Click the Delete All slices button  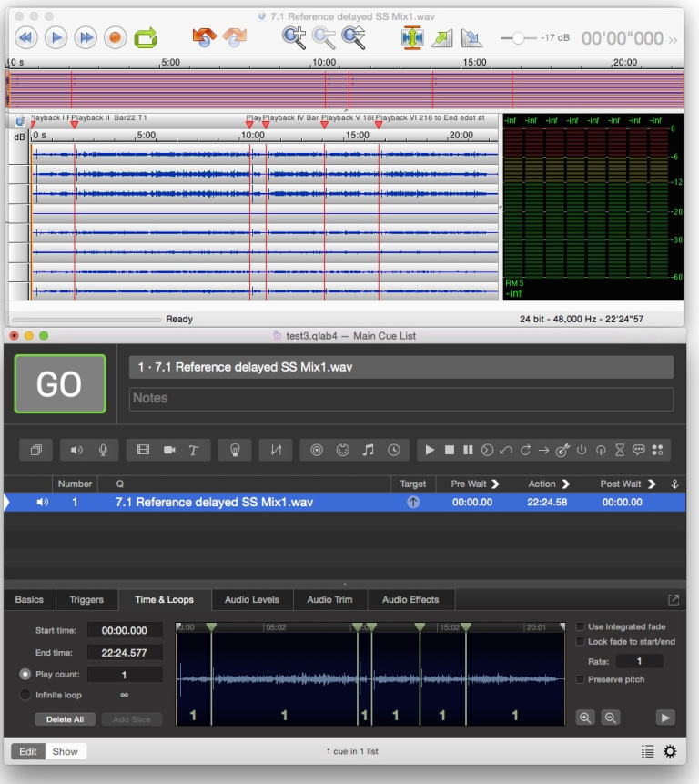[65, 719]
